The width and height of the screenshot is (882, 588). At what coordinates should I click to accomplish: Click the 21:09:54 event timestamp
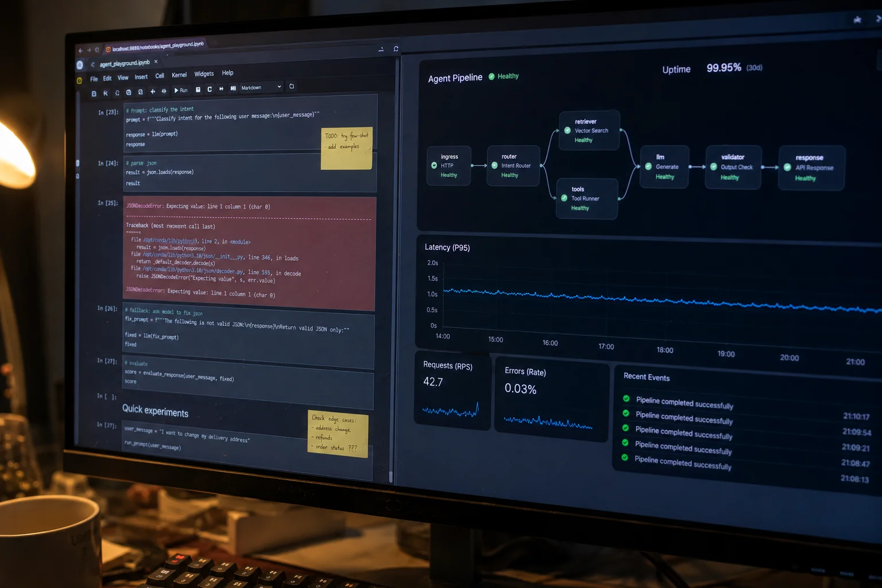point(857,432)
